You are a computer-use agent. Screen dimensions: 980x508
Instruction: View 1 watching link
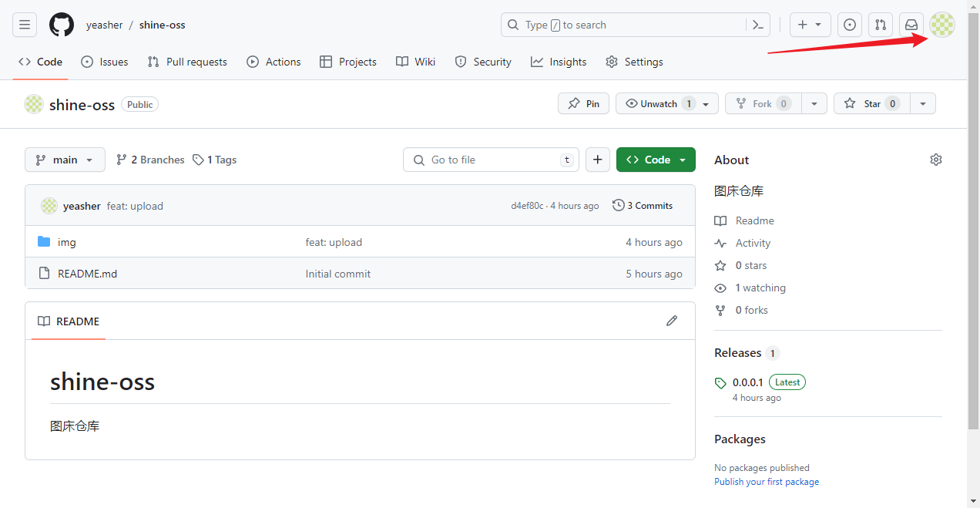(x=750, y=288)
